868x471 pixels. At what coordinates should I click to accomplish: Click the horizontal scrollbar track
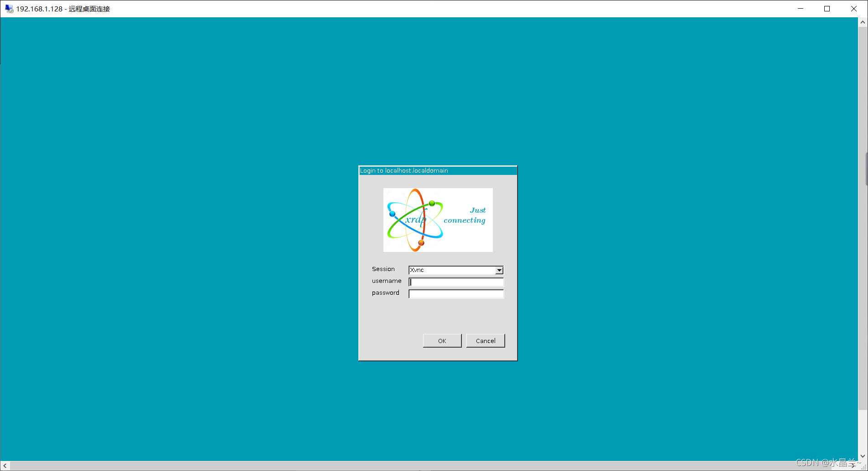[x=429, y=466]
